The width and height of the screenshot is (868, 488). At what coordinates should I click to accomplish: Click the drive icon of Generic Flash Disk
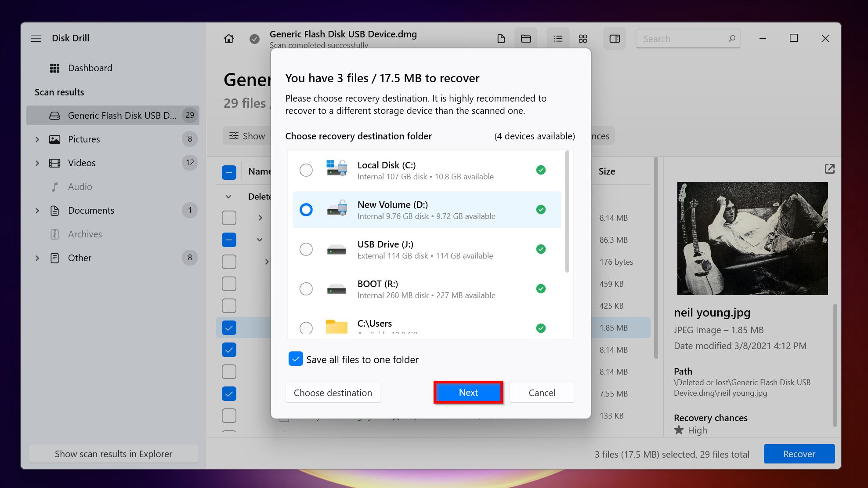click(55, 116)
